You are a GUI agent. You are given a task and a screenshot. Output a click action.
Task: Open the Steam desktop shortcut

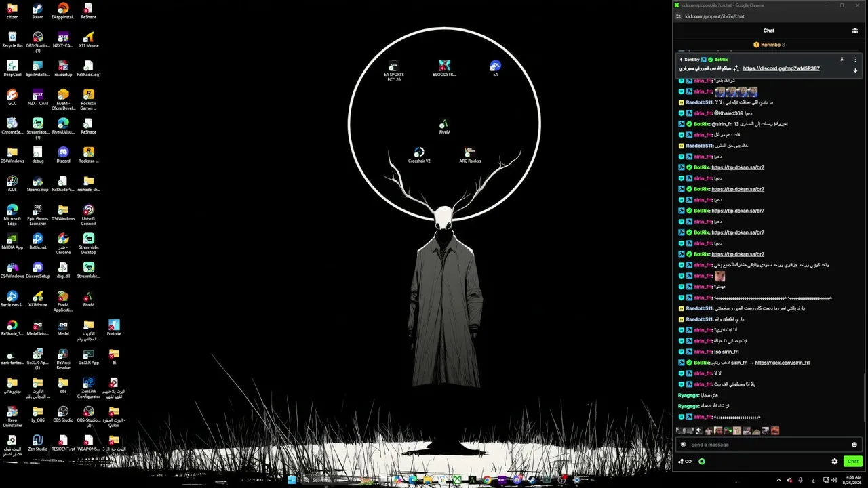pos(37,12)
